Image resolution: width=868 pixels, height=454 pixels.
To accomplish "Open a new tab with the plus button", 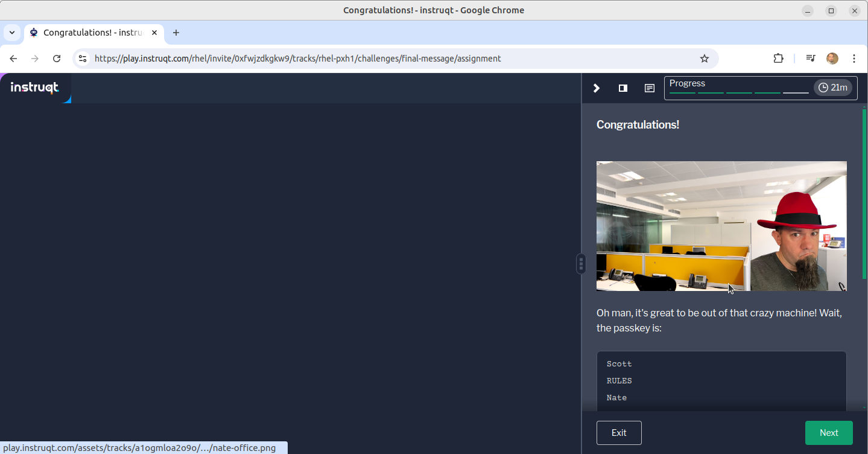I will (x=176, y=33).
